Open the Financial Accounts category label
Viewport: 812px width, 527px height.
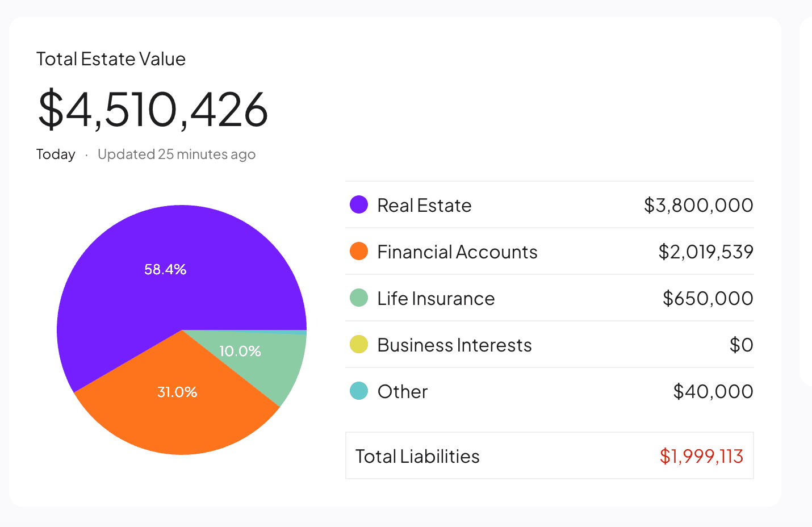457,252
